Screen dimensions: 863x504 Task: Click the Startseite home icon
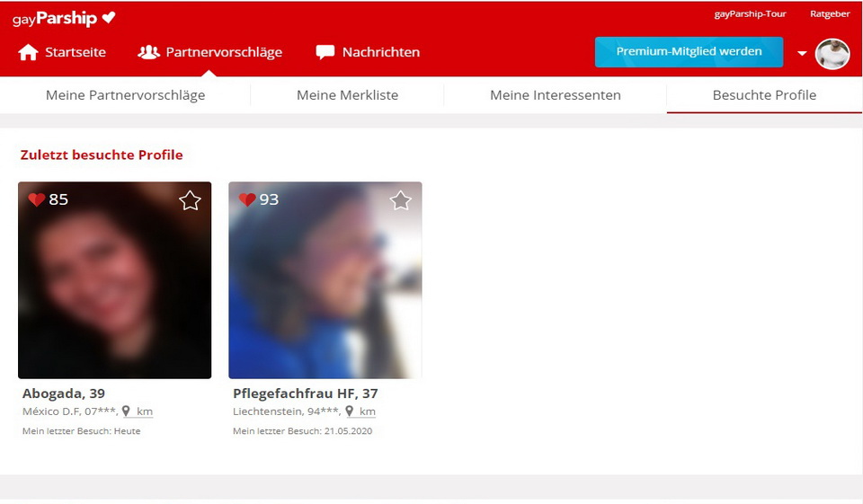[28, 52]
